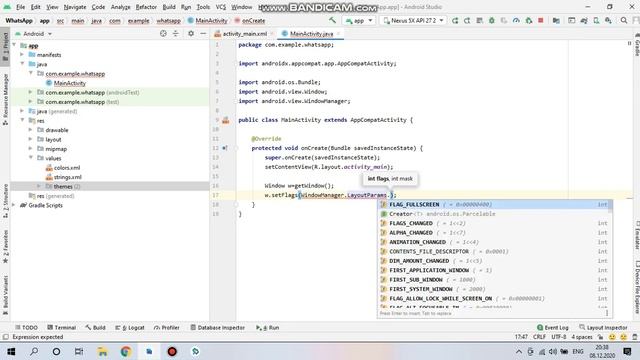Viewport: 640px width, 360px height.
Task: Select strings.xml in values folder
Action: click(x=68, y=177)
